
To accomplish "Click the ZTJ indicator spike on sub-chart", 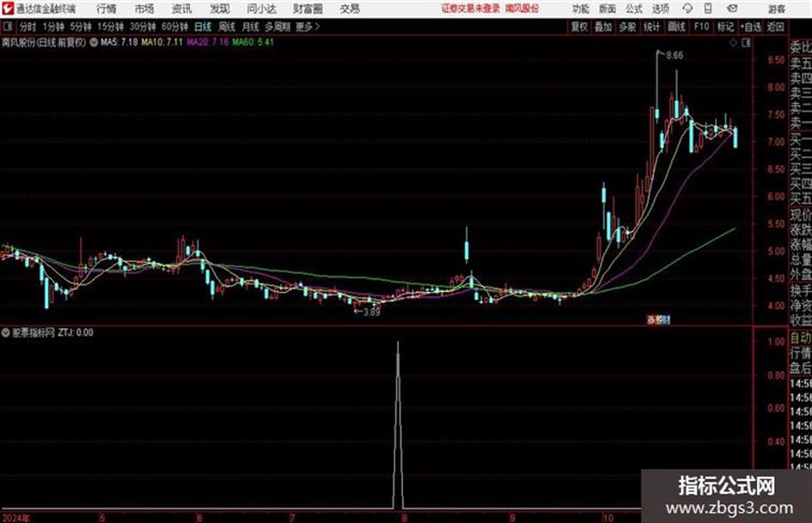I will point(398,424).
